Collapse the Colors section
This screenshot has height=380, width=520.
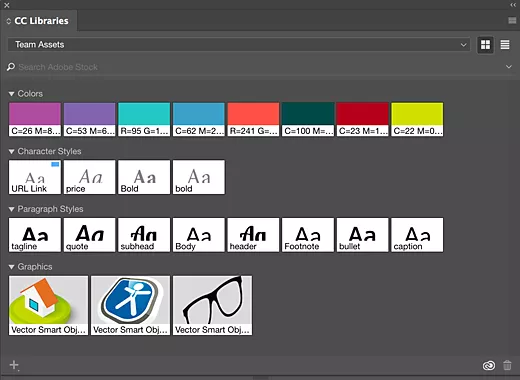pyautogui.click(x=12, y=94)
